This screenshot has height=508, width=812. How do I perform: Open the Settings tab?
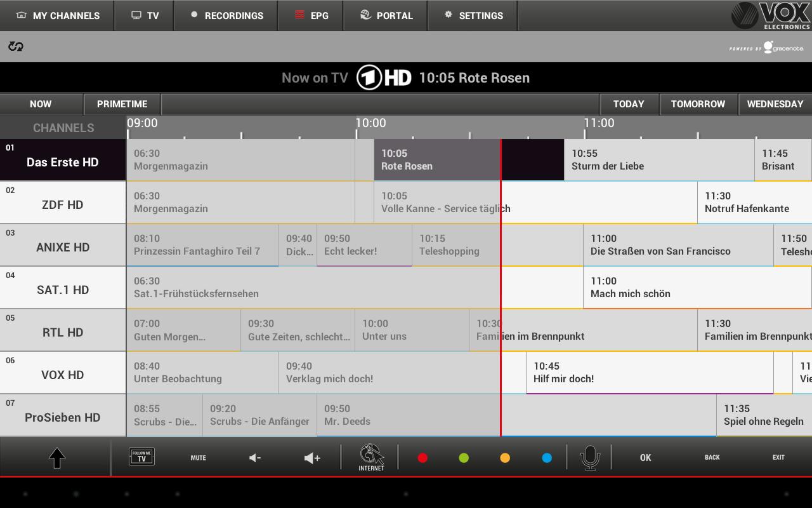pos(473,15)
